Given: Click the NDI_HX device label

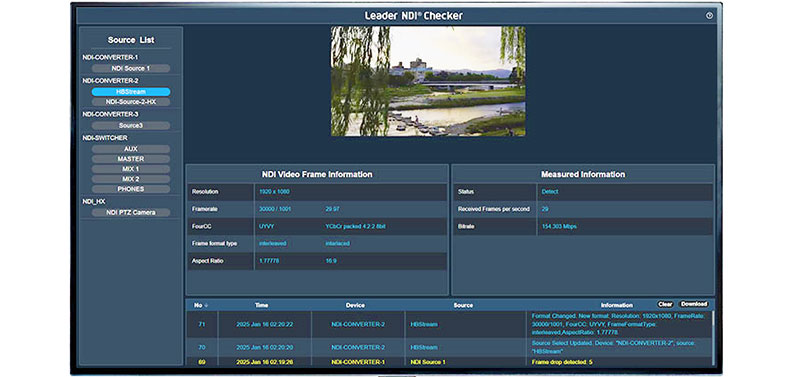Looking at the screenshot, I should [x=94, y=202].
